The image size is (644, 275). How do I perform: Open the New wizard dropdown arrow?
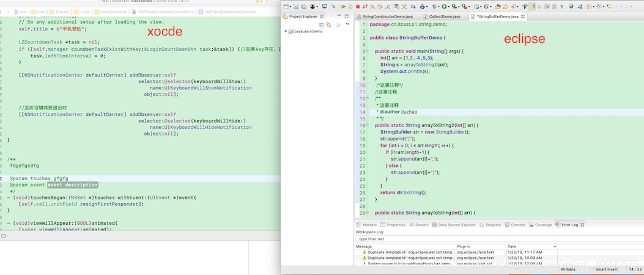tap(291, 7)
